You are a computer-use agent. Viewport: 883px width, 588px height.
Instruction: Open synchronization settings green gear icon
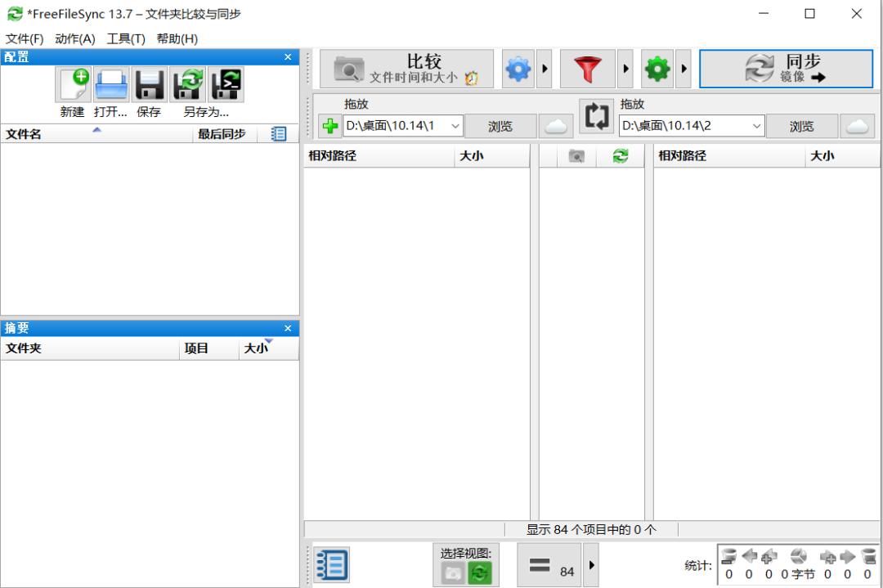tap(657, 69)
